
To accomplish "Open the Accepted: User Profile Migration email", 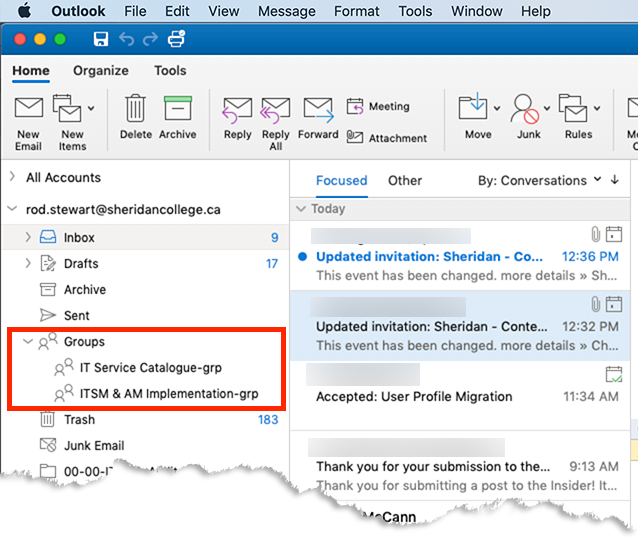I will (460, 395).
